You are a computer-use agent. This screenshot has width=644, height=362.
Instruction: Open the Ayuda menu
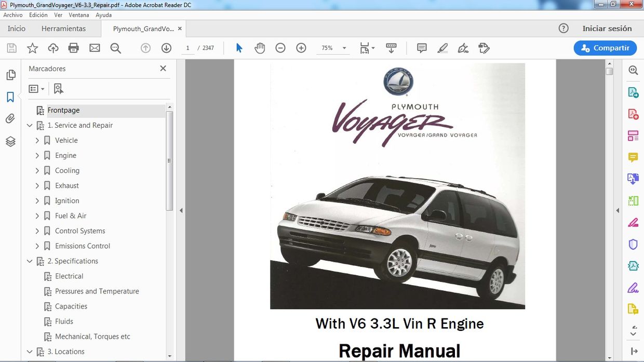[104, 15]
